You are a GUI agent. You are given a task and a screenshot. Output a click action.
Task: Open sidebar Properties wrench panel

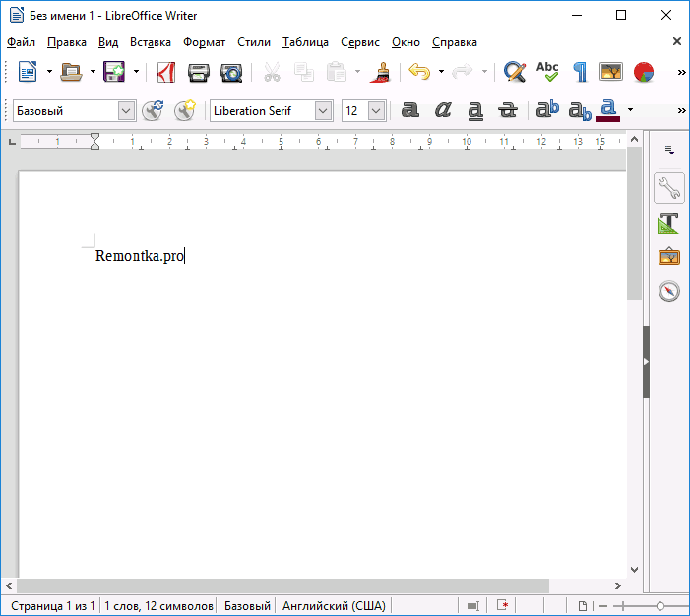pos(669,188)
